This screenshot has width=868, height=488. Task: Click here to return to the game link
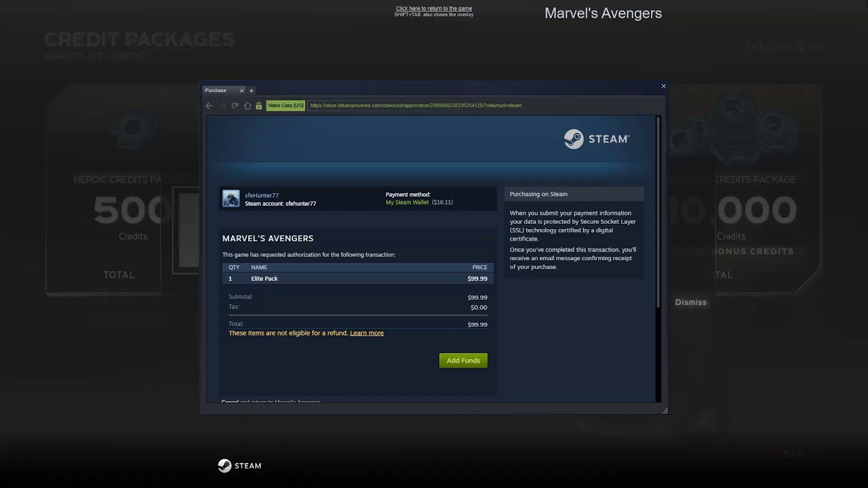pyautogui.click(x=434, y=9)
